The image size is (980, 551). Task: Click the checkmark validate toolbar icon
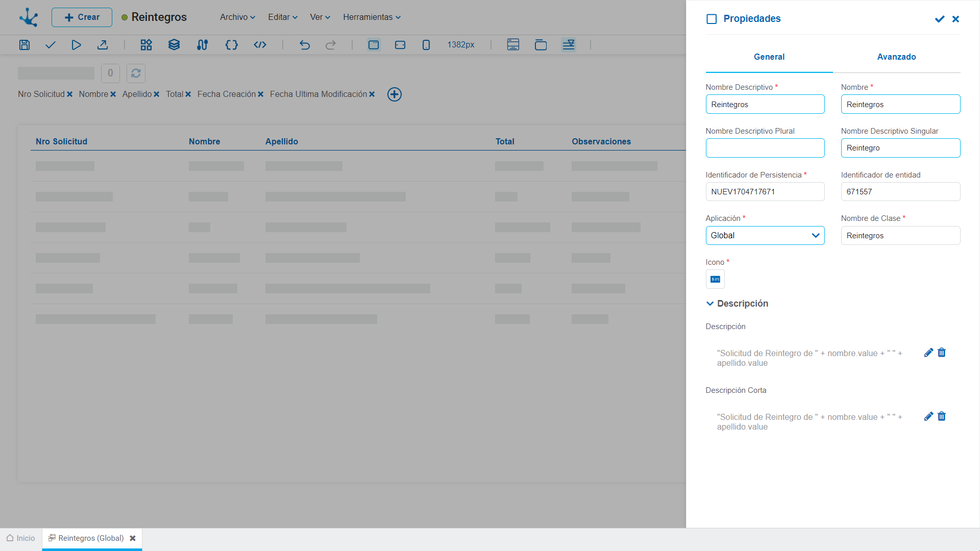[x=50, y=45]
